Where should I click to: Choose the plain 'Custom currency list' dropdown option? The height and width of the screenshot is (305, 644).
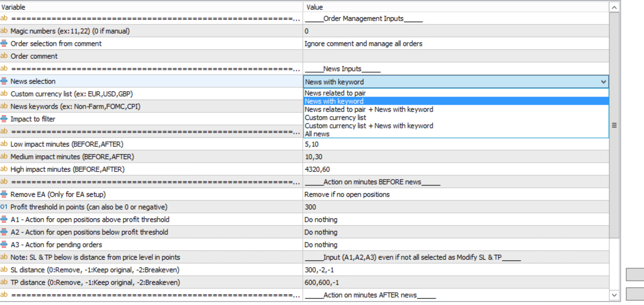click(x=456, y=118)
